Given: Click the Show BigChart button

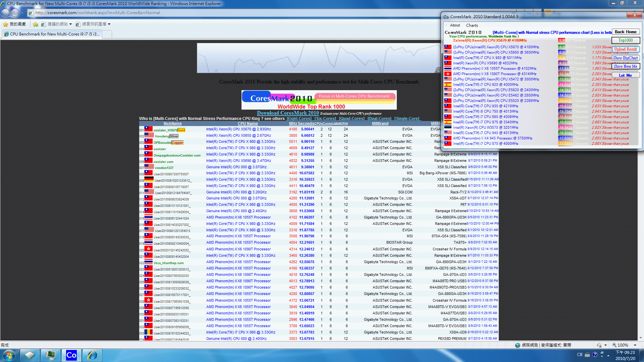Looking at the screenshot, I should click(x=626, y=58).
